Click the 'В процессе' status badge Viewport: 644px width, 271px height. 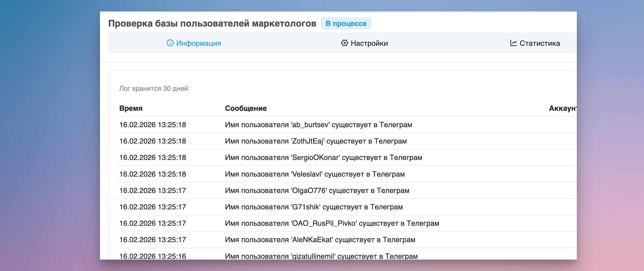click(x=346, y=23)
